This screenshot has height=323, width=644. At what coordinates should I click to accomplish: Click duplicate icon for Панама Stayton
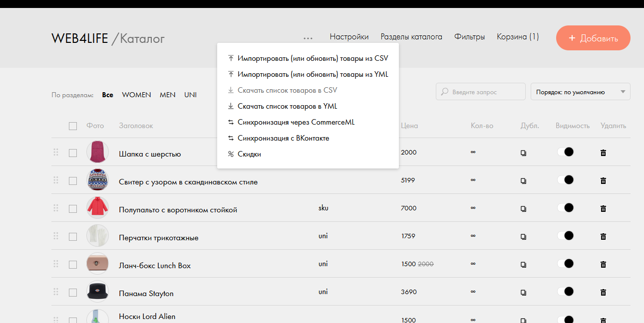[x=523, y=293]
